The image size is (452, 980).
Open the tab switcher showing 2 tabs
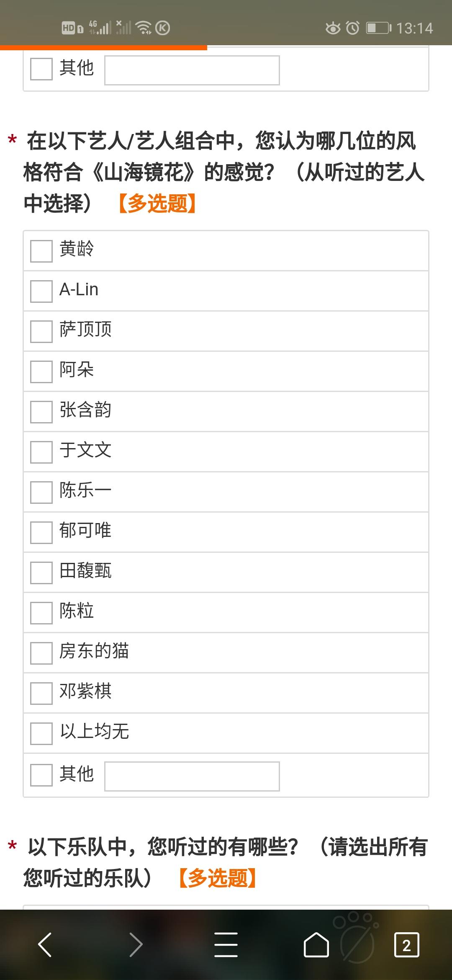coord(406,945)
